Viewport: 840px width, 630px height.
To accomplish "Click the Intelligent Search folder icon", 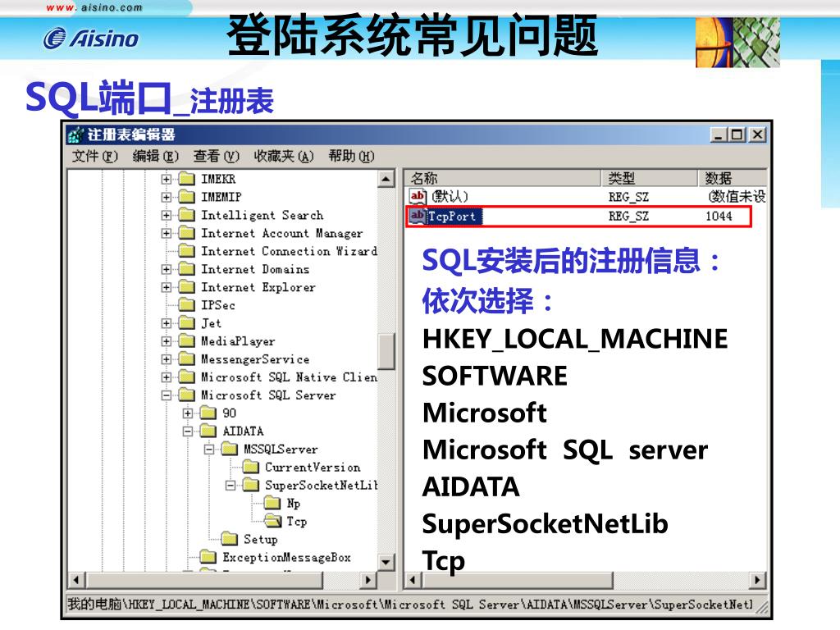I will pyautogui.click(x=186, y=215).
